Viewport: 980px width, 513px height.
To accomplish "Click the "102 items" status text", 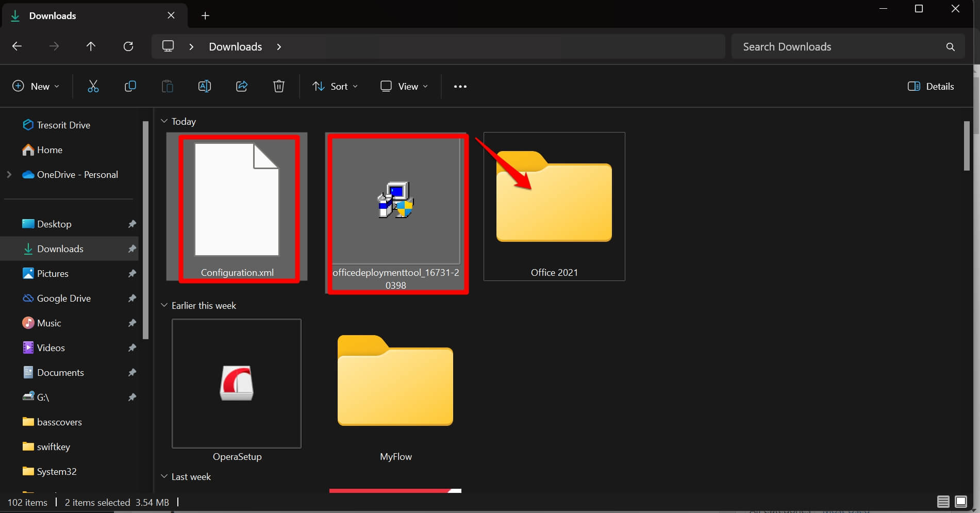I will pos(27,502).
